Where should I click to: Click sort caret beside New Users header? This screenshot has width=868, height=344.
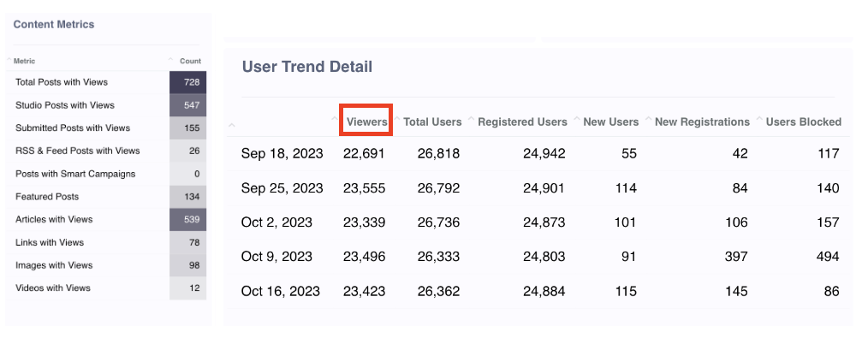coord(577,118)
